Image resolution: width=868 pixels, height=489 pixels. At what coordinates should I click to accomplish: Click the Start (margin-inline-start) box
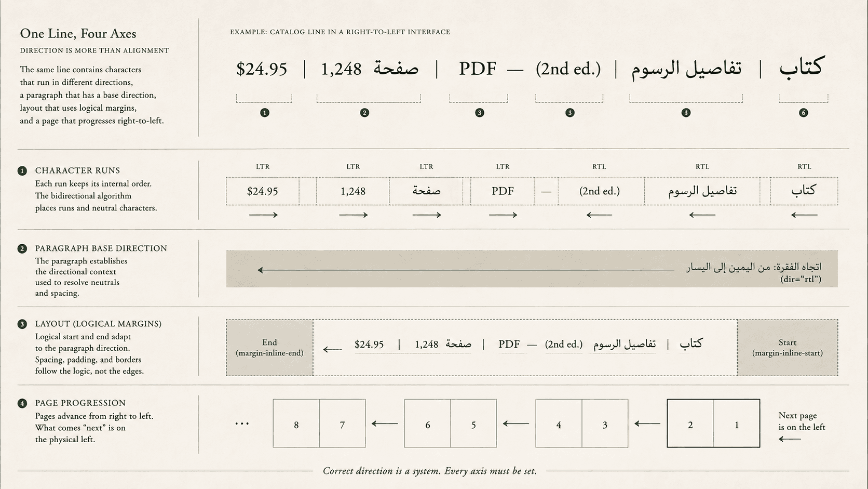788,348
